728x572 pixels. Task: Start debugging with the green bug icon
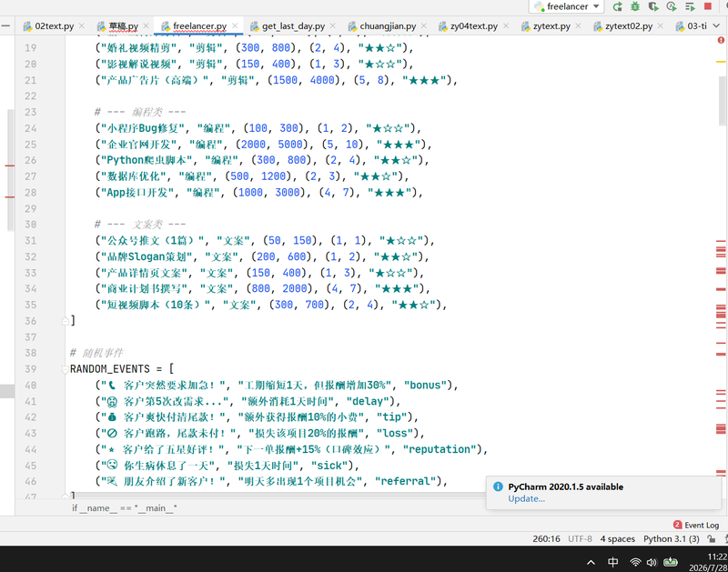click(x=635, y=6)
